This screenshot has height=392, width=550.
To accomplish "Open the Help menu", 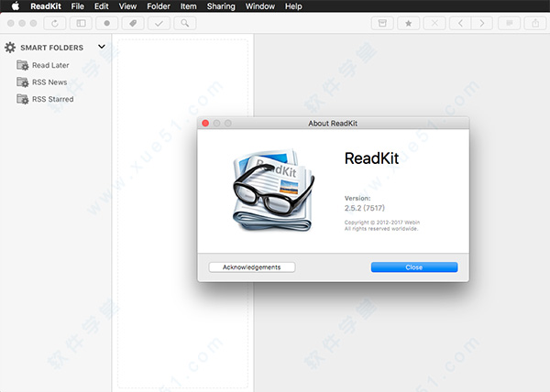I will pyautogui.click(x=293, y=6).
